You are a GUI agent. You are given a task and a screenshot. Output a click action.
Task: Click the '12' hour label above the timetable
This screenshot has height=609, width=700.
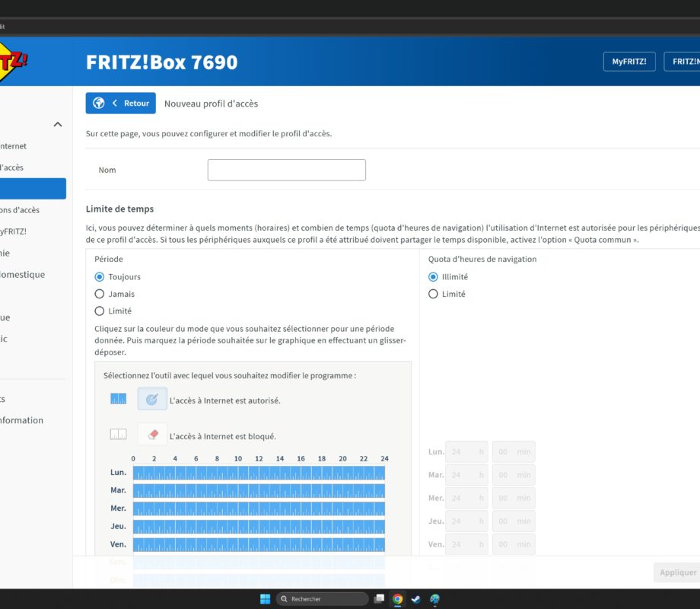click(x=259, y=459)
